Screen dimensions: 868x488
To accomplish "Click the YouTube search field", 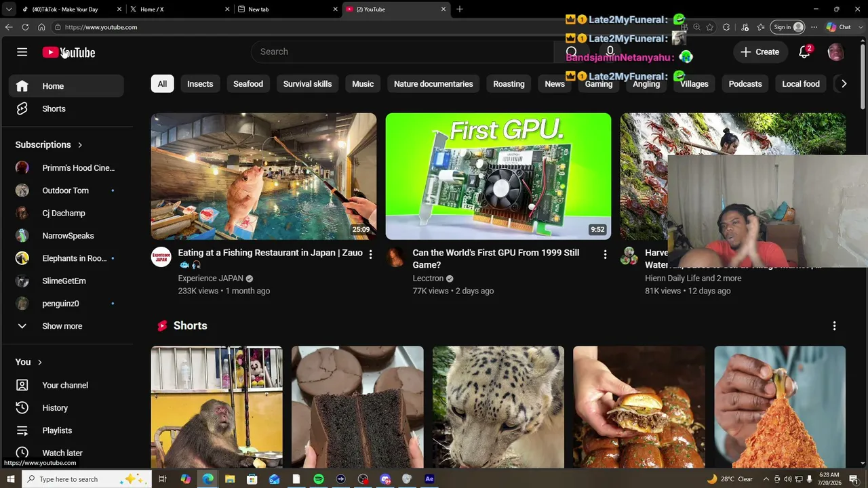I will click(x=403, y=52).
